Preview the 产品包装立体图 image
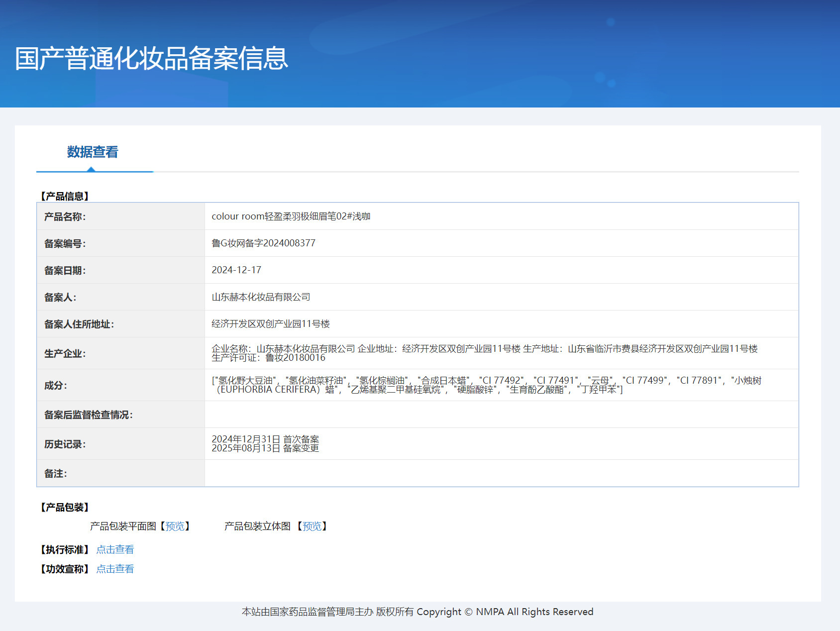The height and width of the screenshot is (631, 840). pos(312,526)
